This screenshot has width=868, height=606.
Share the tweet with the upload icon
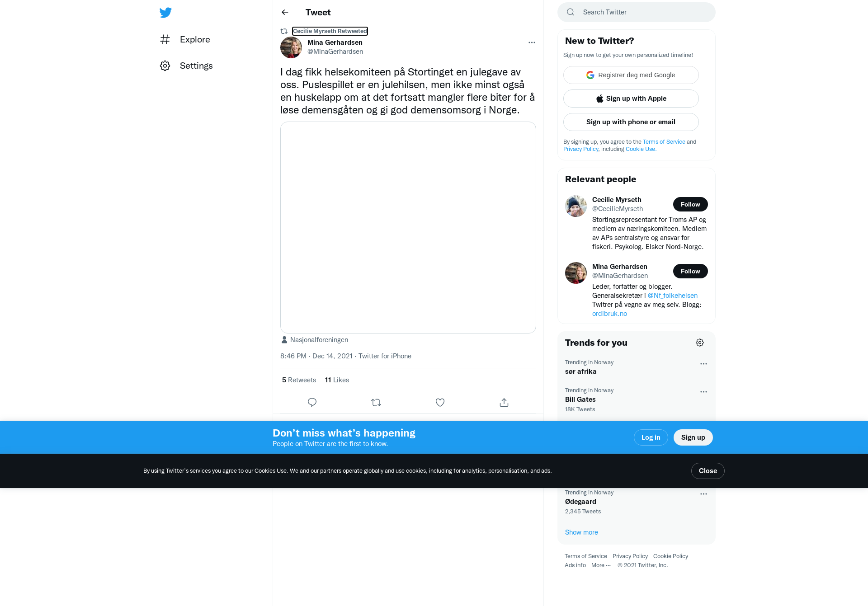click(504, 403)
